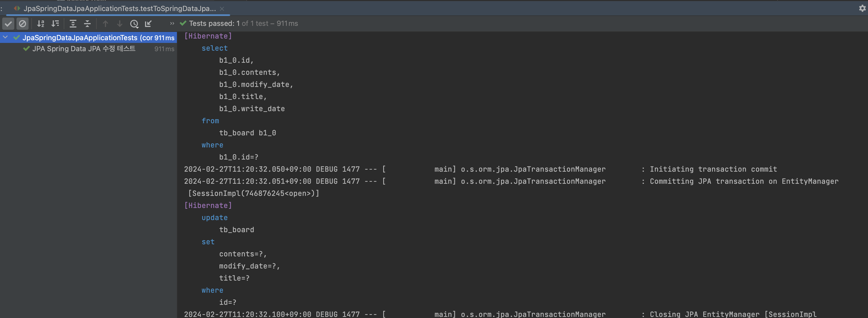Click the 'b1_0.write_date' column line
Image resolution: width=868 pixels, height=318 pixels.
pyautogui.click(x=252, y=109)
